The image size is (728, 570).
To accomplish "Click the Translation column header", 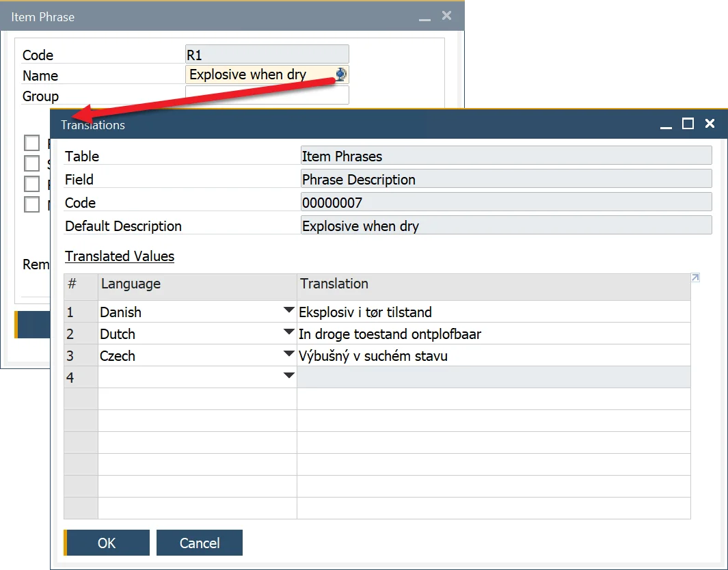I will point(492,284).
